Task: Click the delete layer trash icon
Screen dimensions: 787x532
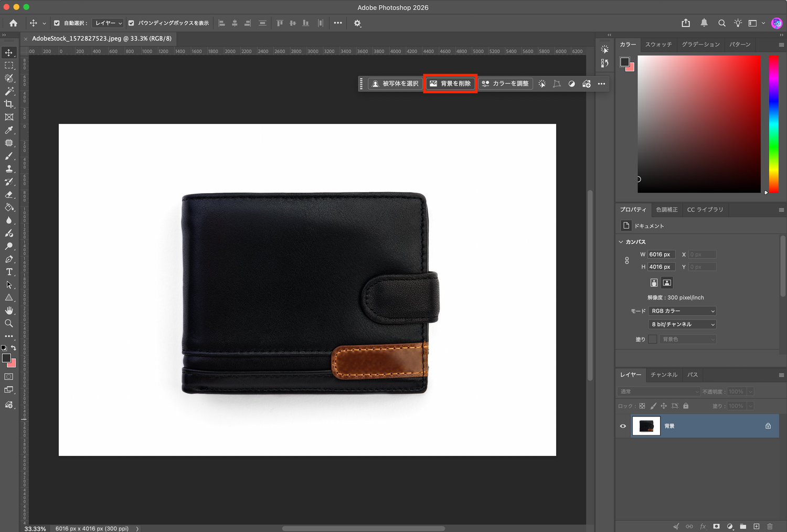Action: (x=770, y=526)
